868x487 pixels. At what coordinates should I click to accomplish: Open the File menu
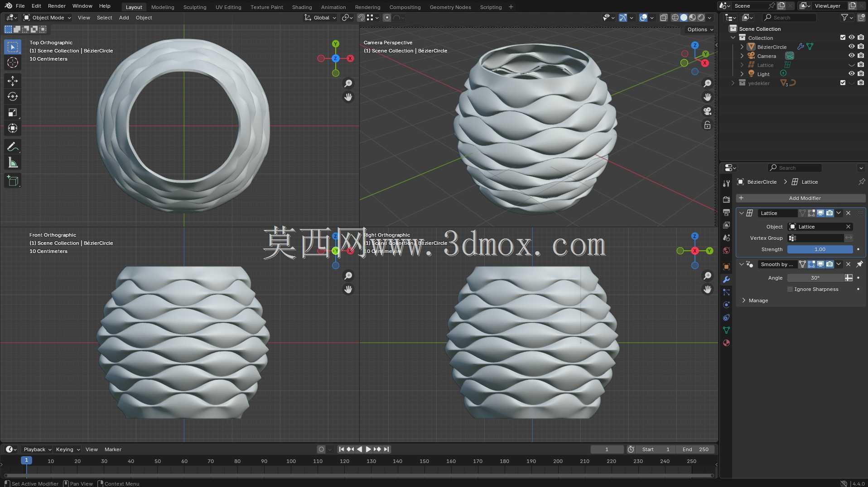tap(20, 6)
